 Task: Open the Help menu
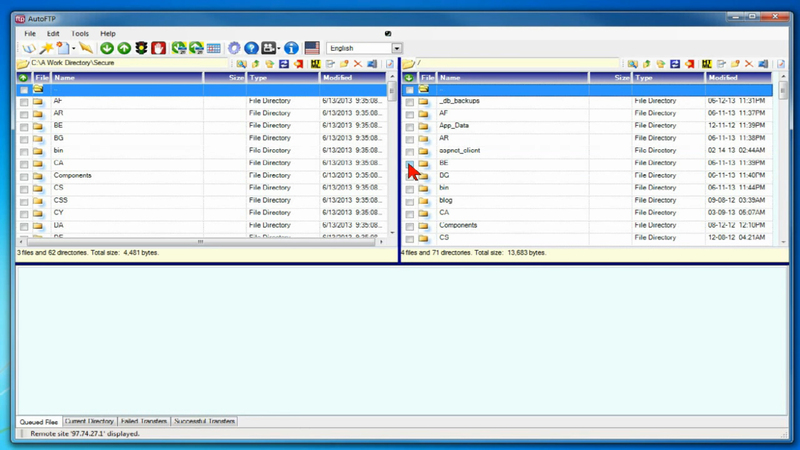(x=108, y=34)
